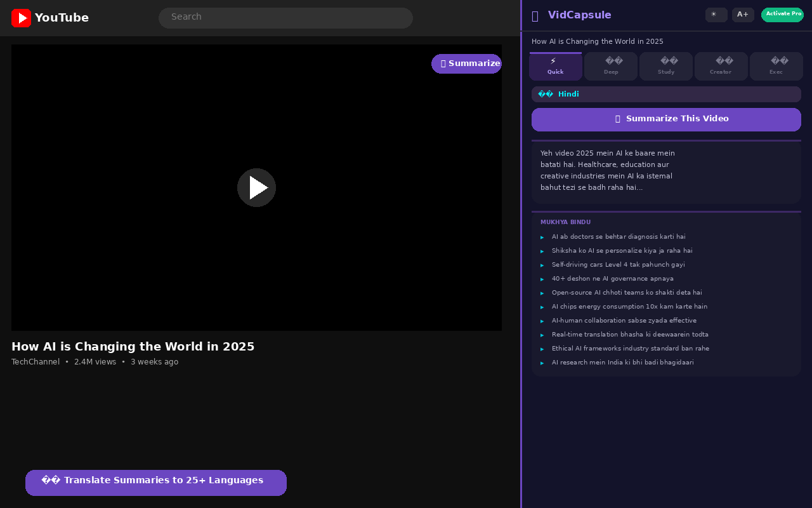
Task: Open the Creator tab
Action: (x=721, y=66)
